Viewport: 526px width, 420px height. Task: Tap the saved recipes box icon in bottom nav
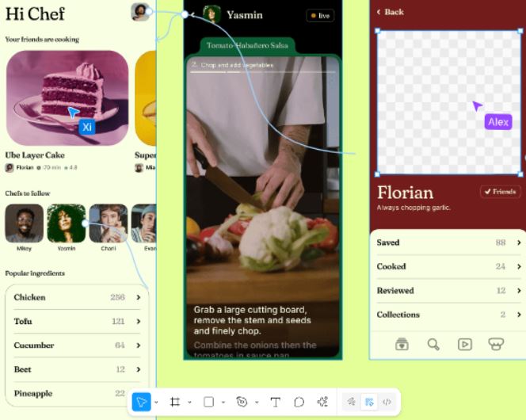[402, 345]
